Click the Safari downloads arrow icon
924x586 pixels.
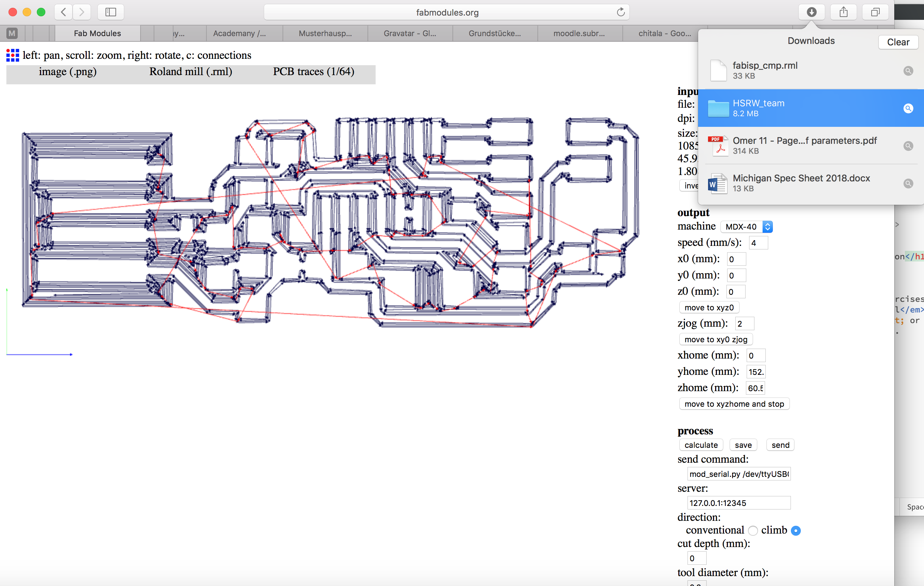(811, 12)
